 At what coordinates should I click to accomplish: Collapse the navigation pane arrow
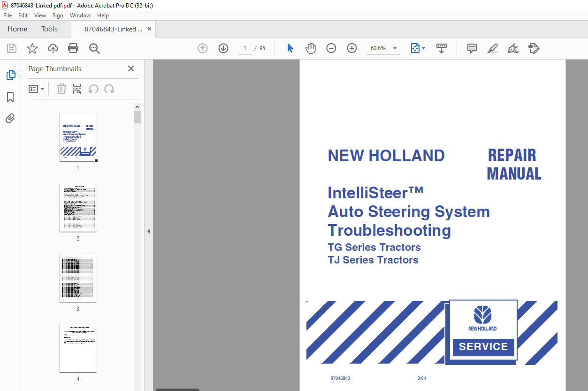pos(148,231)
